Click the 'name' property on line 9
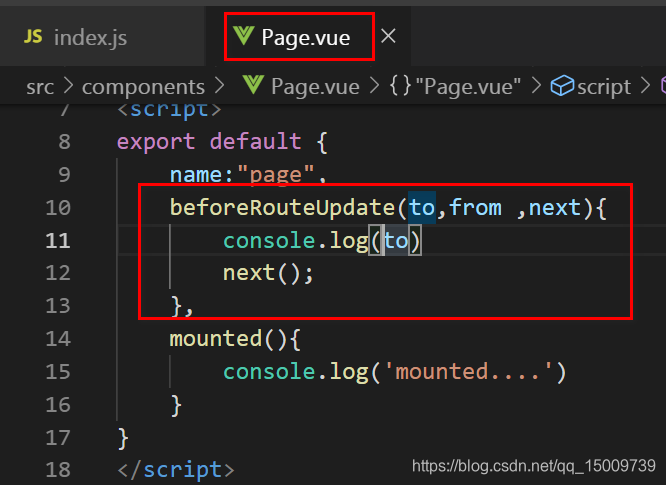The width and height of the screenshot is (666, 485). tap(196, 175)
